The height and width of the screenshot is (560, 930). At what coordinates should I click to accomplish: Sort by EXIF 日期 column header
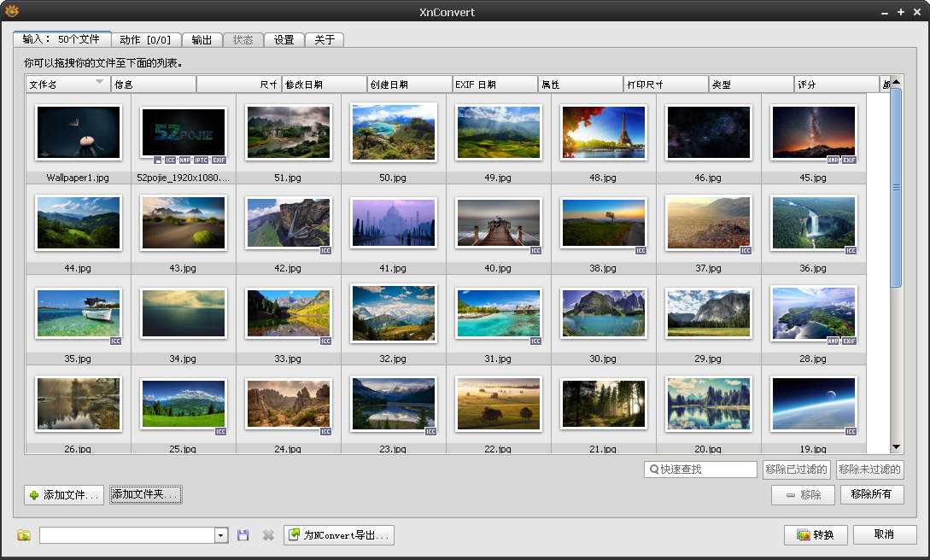(495, 85)
